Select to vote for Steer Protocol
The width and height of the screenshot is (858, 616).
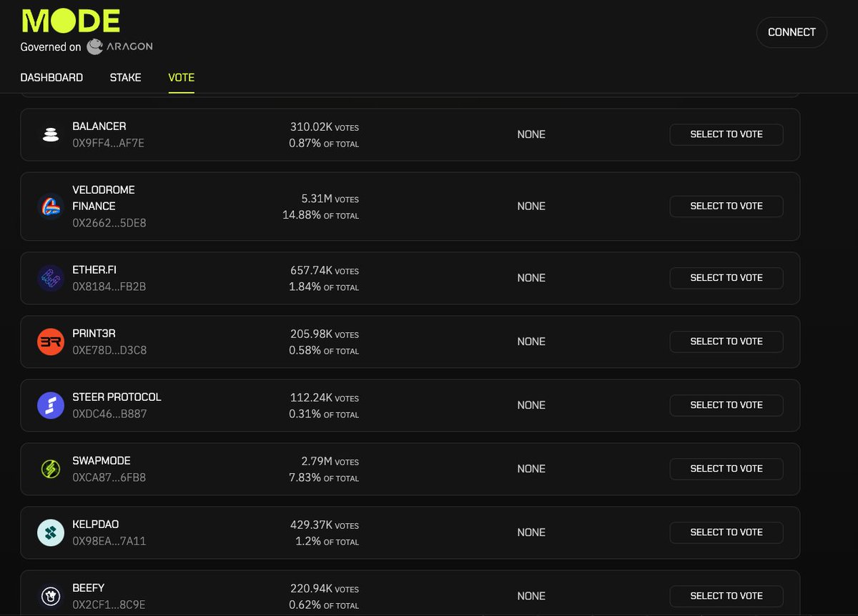[726, 405]
